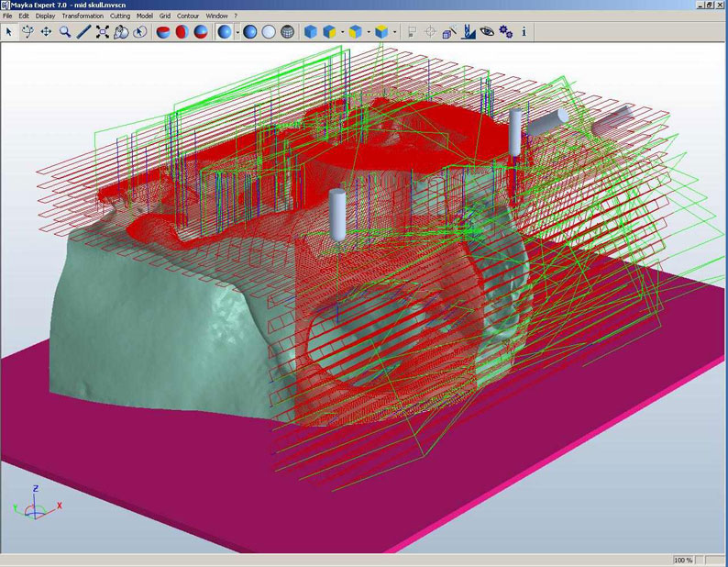Click the blue cube with yellow face
Screen dimensions: 728x567
[x=329, y=32]
